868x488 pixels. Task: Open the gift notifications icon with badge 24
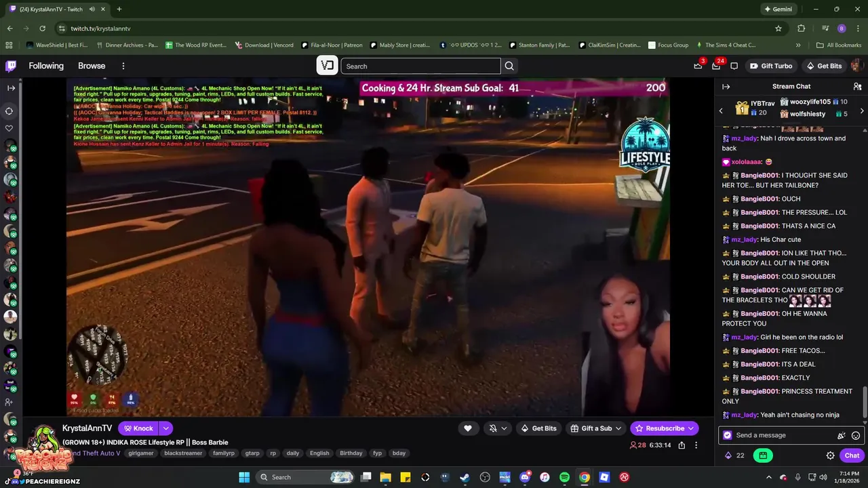point(716,66)
